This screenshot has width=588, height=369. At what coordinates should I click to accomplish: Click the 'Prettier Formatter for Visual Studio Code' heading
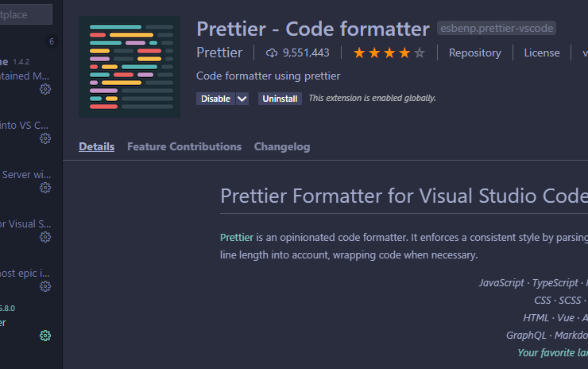click(x=404, y=196)
